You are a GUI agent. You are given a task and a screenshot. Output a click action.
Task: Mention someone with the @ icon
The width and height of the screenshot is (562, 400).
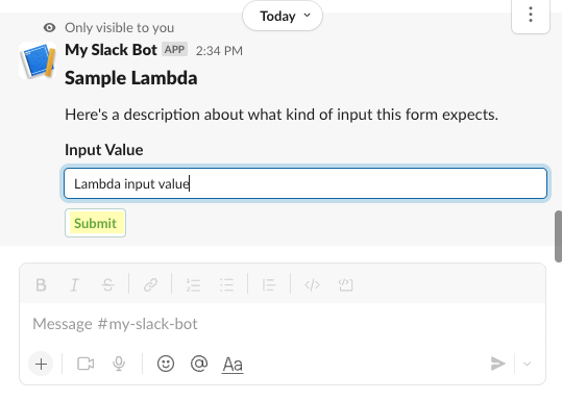[x=199, y=363]
